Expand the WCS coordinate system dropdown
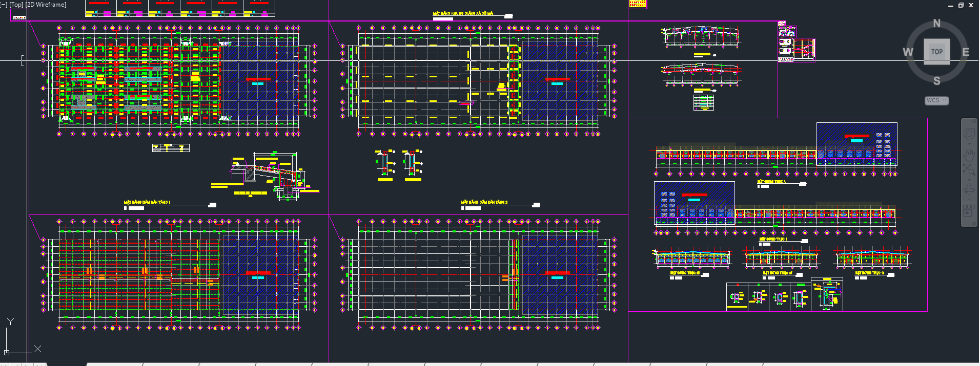The width and height of the screenshot is (980, 366). pyautogui.click(x=936, y=101)
